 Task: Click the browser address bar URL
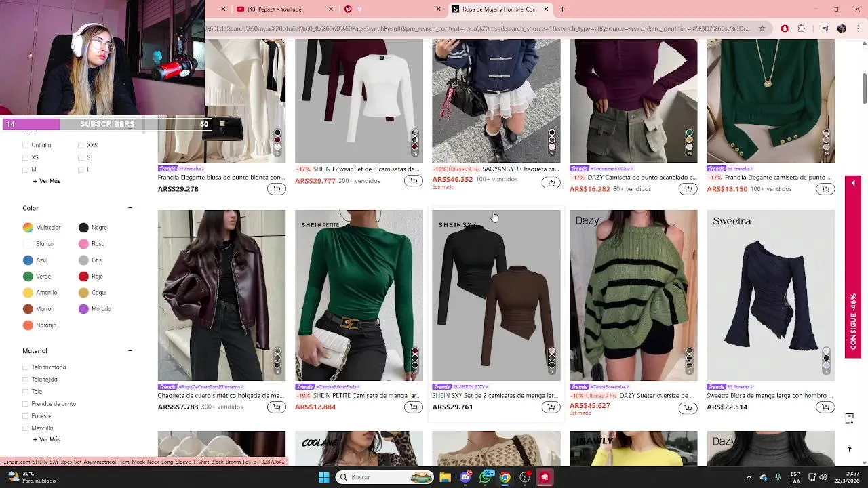tap(477, 28)
